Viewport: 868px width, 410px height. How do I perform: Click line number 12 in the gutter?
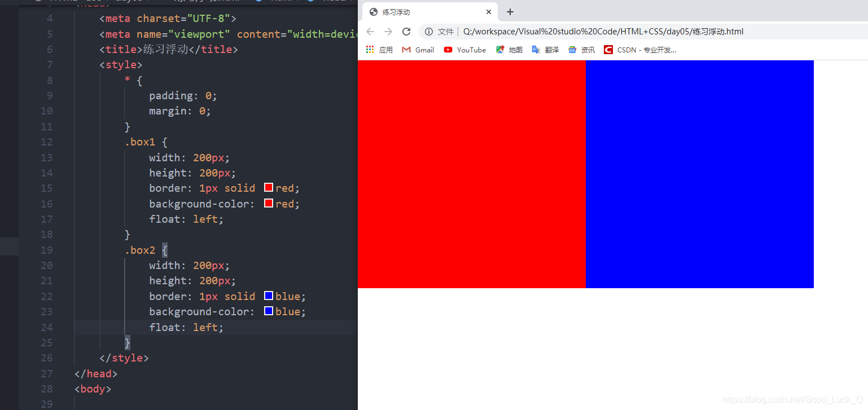pyautogui.click(x=46, y=142)
